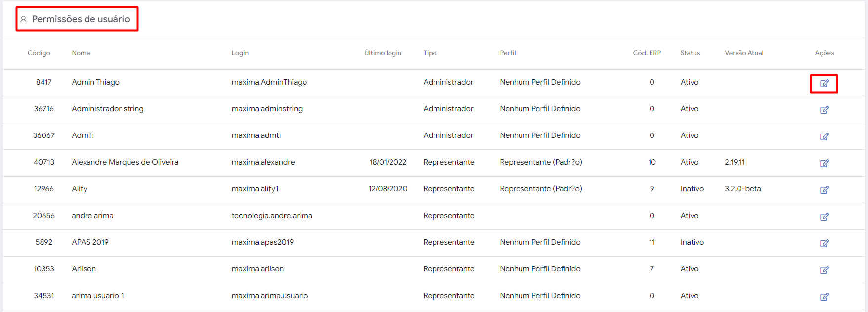The width and height of the screenshot is (868, 312).
Task: Open edit for Administrador string user
Action: 824,110
